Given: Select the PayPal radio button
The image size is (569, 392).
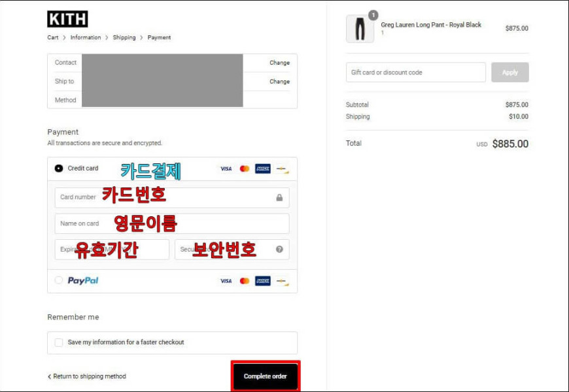Looking at the screenshot, I should (x=59, y=280).
